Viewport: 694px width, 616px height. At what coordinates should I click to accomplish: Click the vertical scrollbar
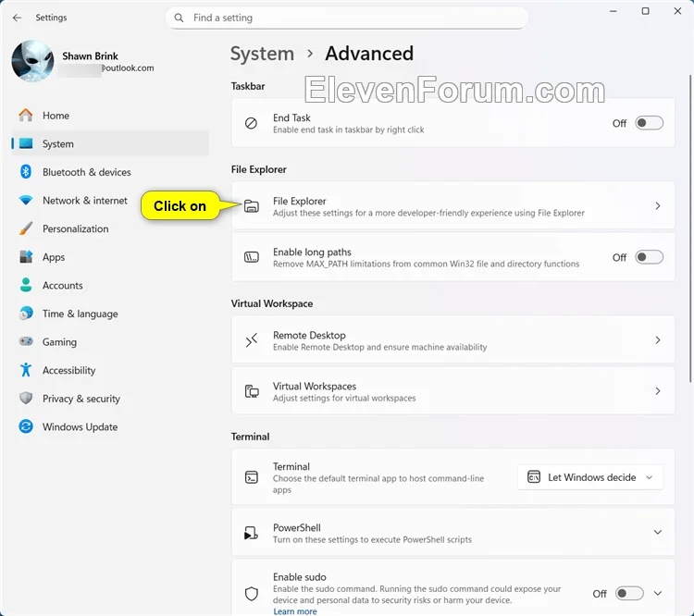pyautogui.click(x=690, y=228)
